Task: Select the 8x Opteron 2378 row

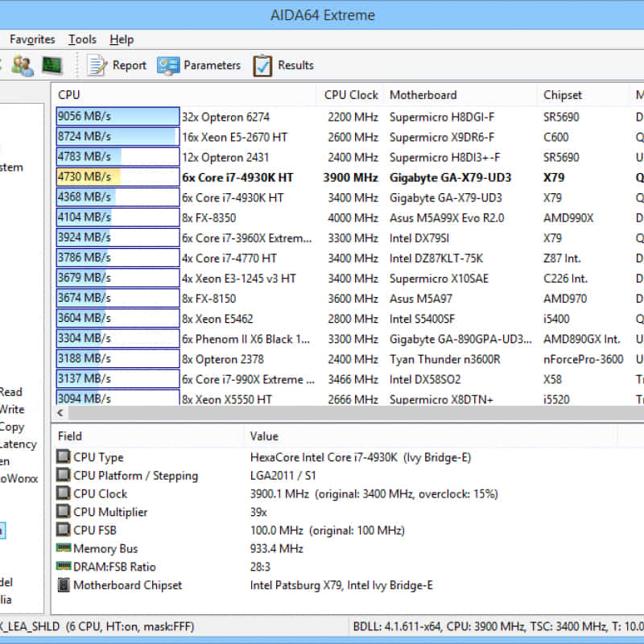Action: tap(349, 358)
